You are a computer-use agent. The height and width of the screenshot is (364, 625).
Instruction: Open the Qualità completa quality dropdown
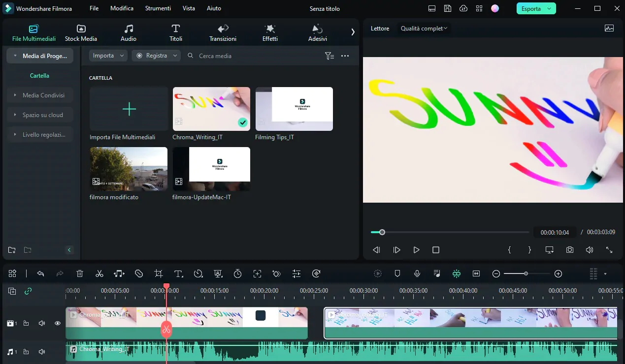pos(424,29)
